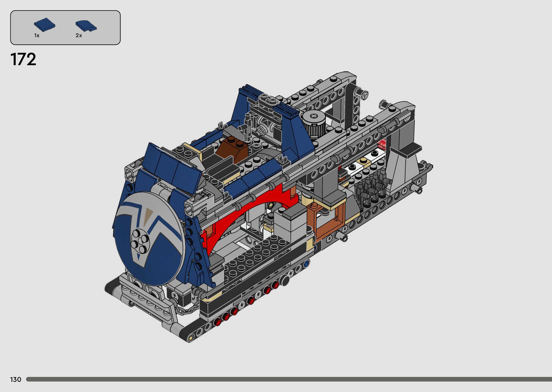Click the "1x" quantity label
552x392 pixels.
tap(37, 36)
